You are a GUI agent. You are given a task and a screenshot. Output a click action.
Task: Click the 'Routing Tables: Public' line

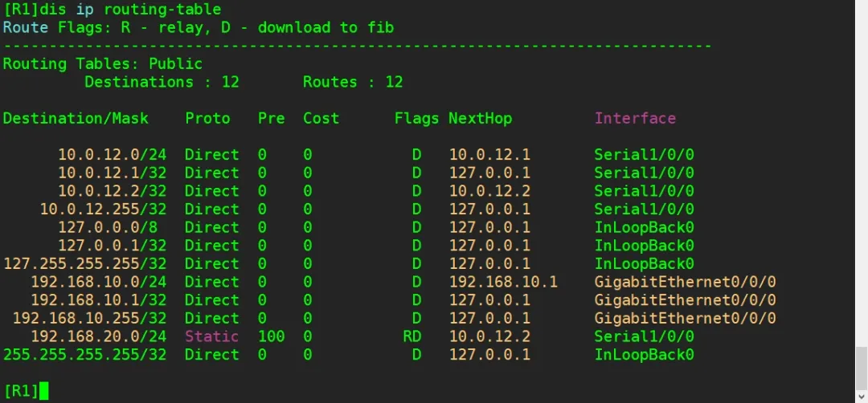click(x=103, y=63)
